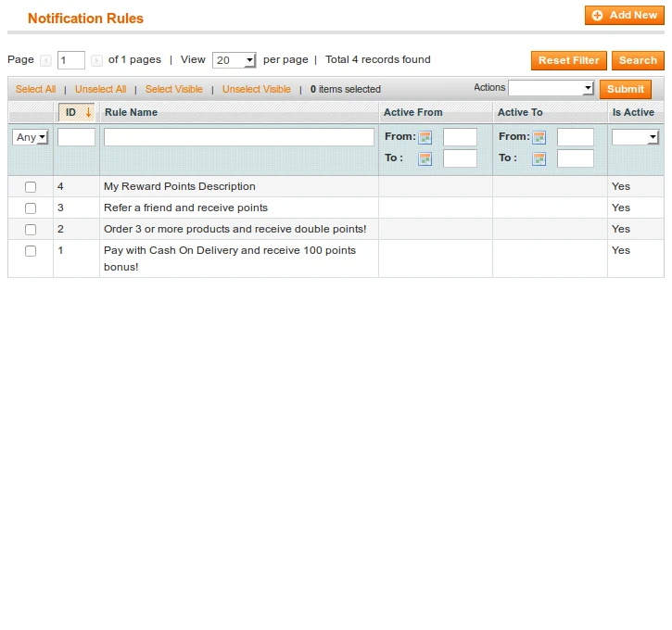The image size is (672, 630).
Task: Open Active To 'From' calendar icon
Action: [539, 137]
